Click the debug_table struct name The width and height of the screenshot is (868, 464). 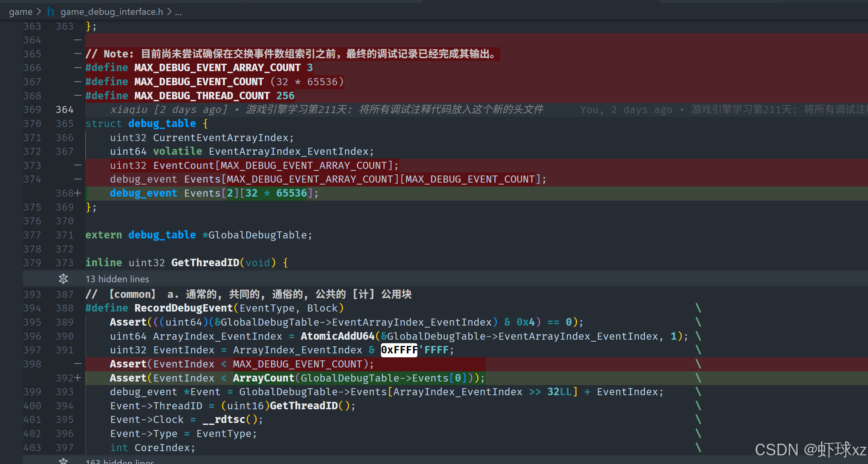162,124
